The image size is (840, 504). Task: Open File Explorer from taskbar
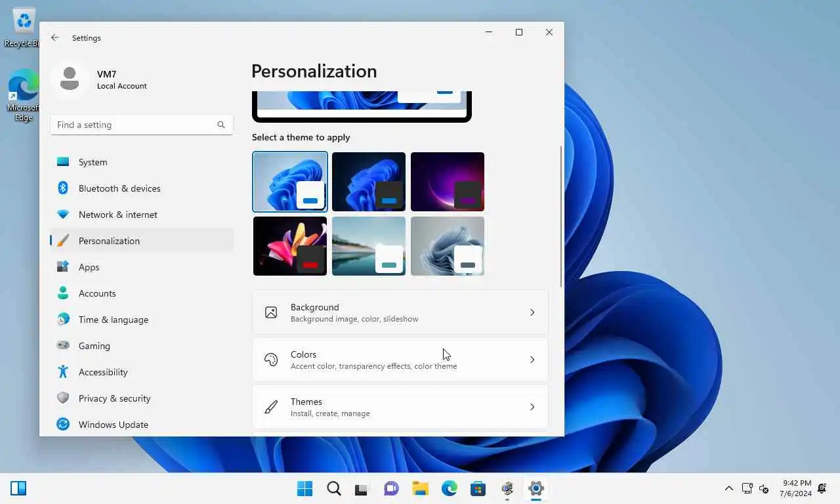(420, 488)
